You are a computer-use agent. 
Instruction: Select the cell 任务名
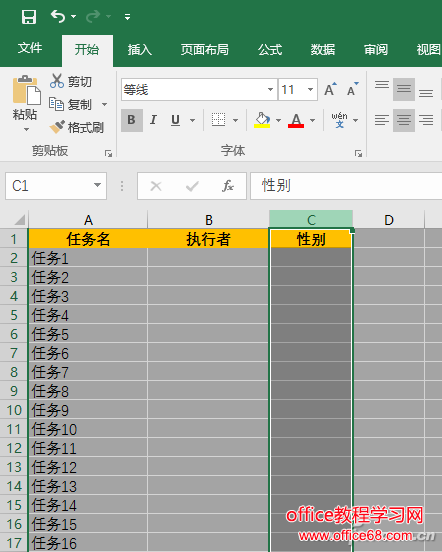point(88,239)
